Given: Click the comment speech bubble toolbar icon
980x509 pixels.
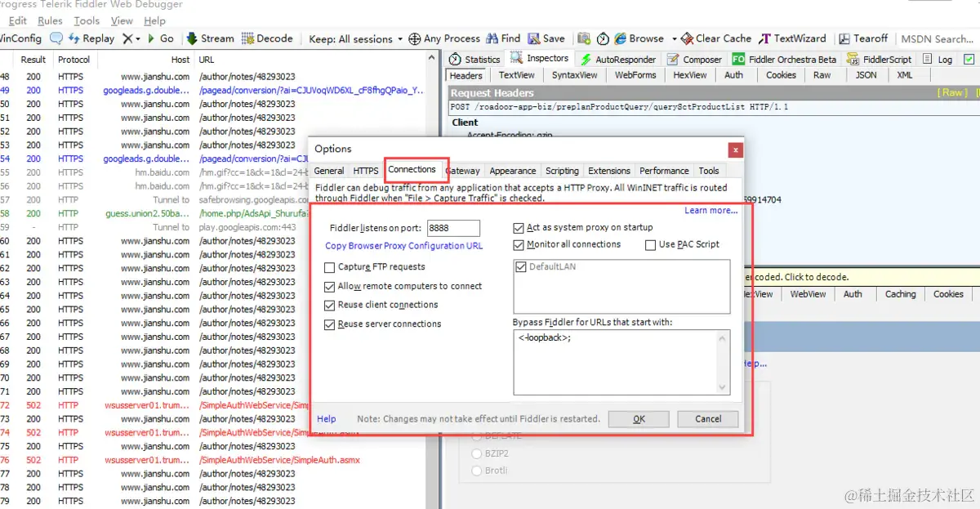Looking at the screenshot, I should pos(56,38).
